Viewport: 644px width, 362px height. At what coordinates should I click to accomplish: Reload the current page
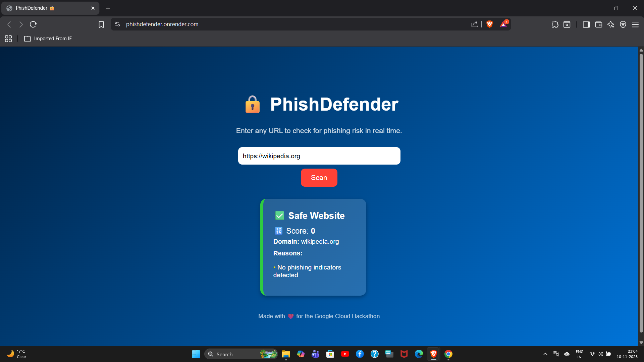click(33, 24)
